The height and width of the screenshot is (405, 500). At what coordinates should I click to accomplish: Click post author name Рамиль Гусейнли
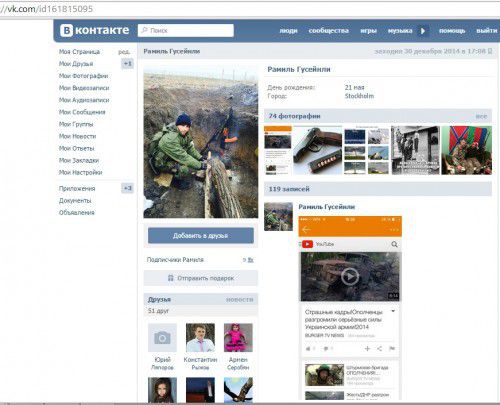pos(327,207)
